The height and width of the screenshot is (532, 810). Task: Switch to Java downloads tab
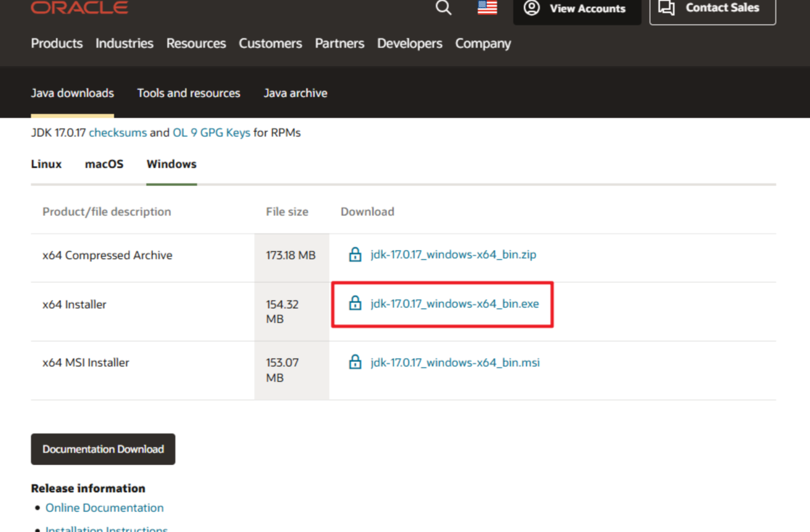[73, 93]
